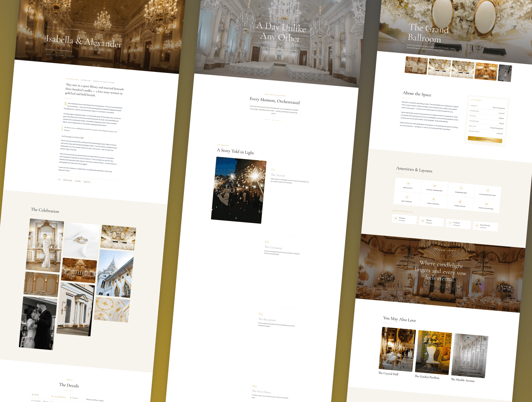Open The Marble Atrium card image

coord(470,356)
